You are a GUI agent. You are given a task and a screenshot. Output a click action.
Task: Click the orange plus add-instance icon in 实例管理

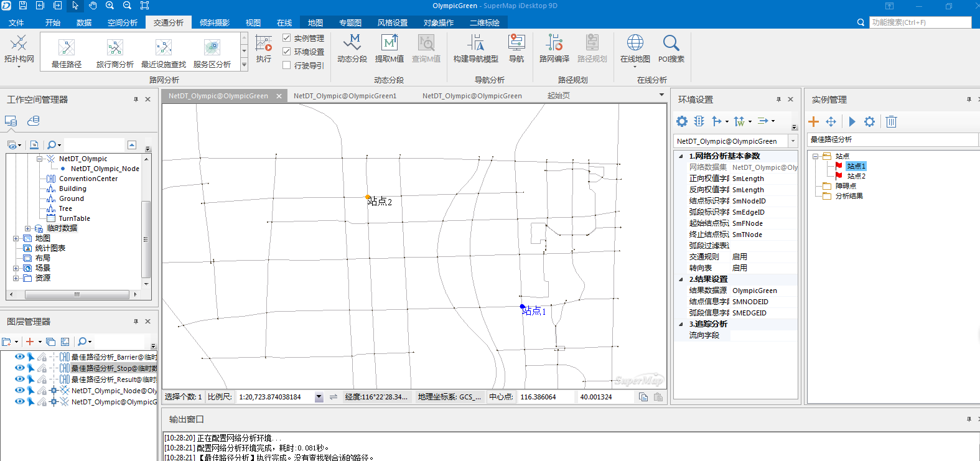click(x=813, y=121)
